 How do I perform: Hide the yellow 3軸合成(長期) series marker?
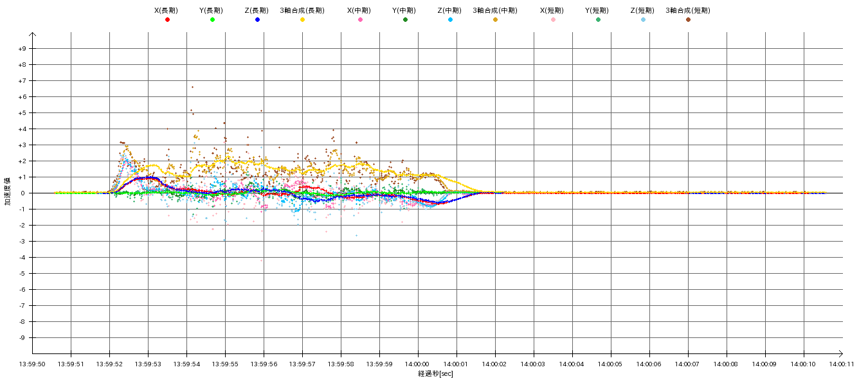(302, 20)
